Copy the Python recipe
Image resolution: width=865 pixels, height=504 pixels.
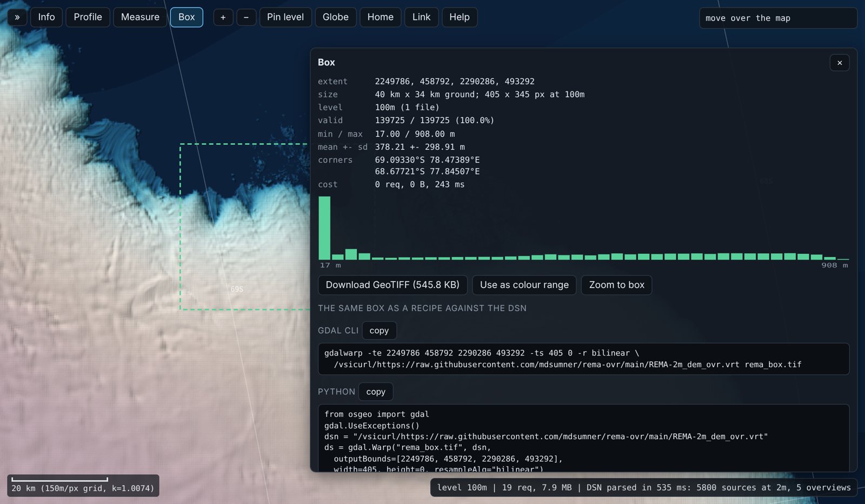tap(376, 392)
